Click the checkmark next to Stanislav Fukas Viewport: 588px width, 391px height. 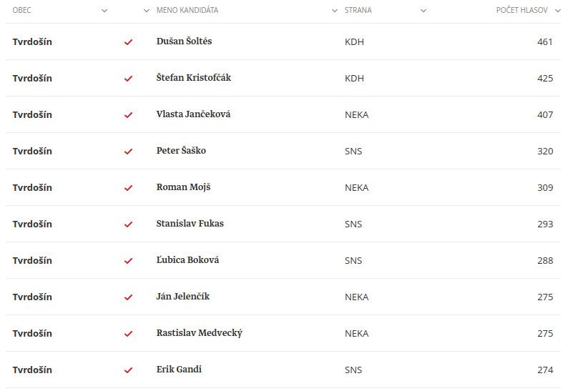[129, 224]
